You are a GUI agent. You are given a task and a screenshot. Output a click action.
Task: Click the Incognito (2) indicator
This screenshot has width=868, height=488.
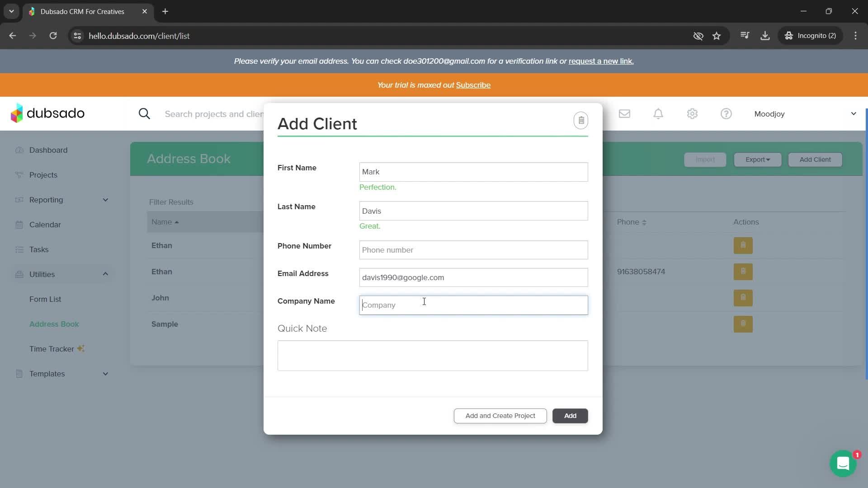tap(810, 36)
